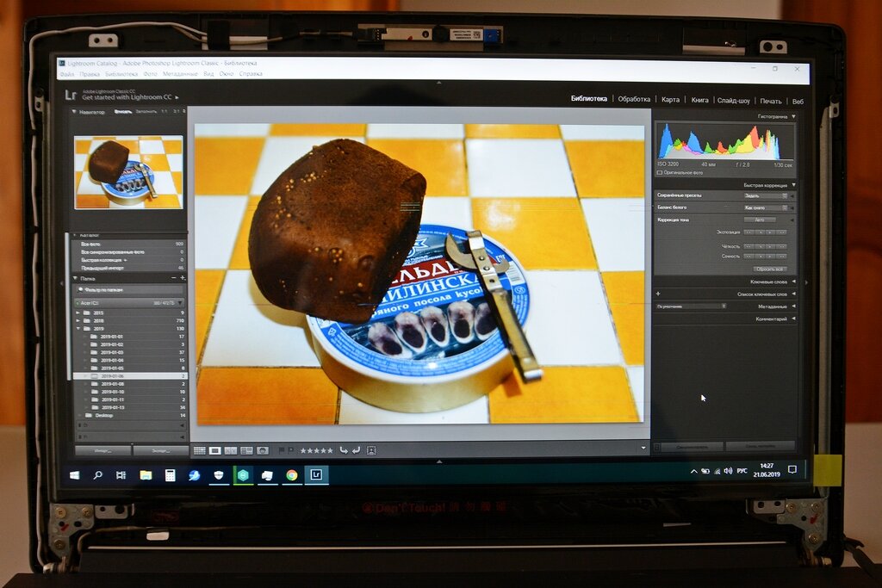Switch to Слайд-шоу module
882x588 pixels.
[x=734, y=101]
